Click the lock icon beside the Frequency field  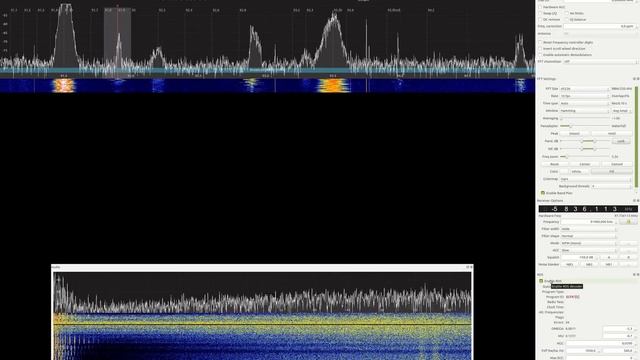coord(628,222)
